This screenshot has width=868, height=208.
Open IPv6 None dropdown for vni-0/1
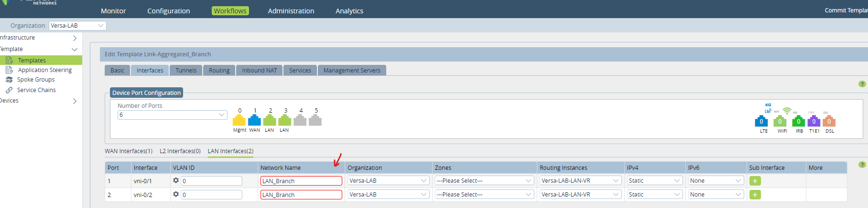click(716, 181)
